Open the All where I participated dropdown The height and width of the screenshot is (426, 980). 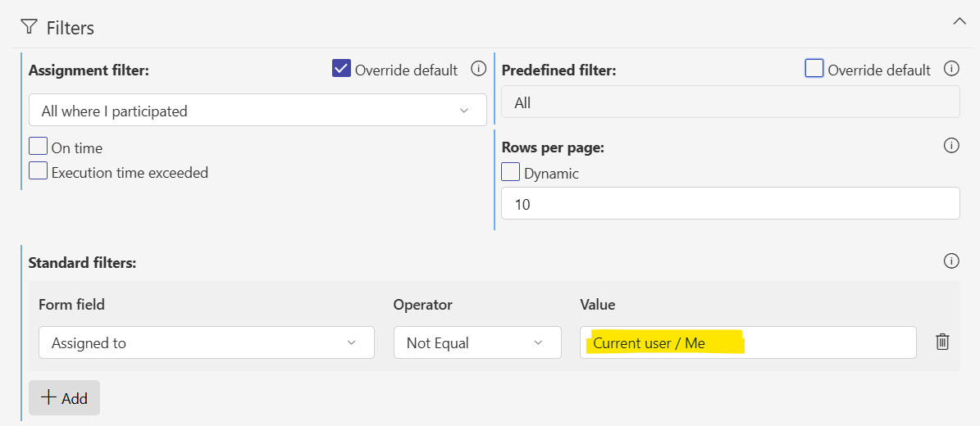click(x=257, y=110)
